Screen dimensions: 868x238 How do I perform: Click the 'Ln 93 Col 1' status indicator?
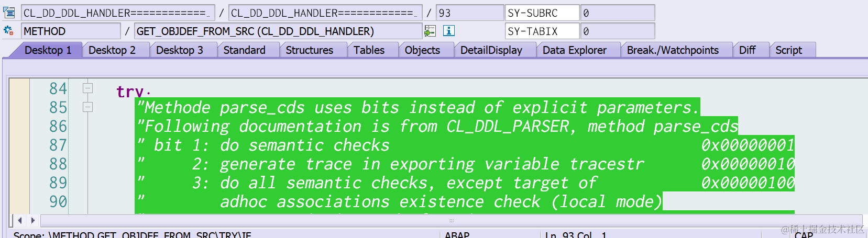tap(576, 235)
